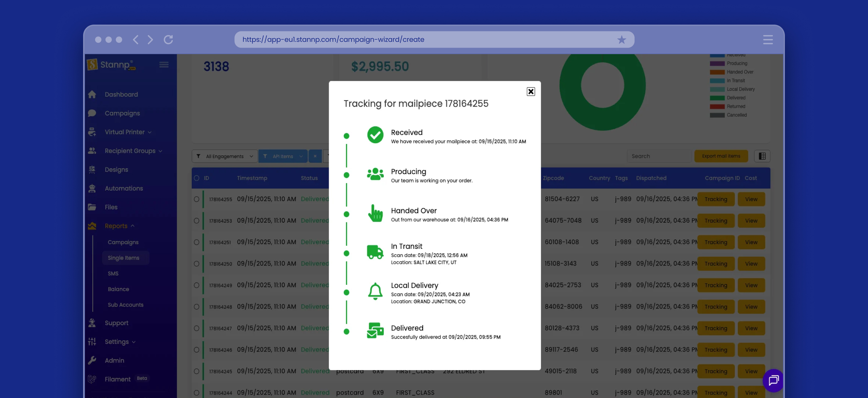Open the live chat widget
This screenshot has width=868, height=398.
coord(773,380)
